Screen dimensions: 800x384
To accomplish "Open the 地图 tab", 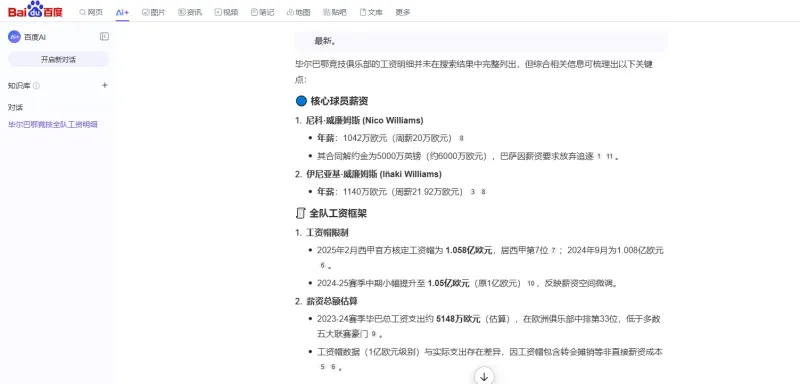I will pos(299,12).
